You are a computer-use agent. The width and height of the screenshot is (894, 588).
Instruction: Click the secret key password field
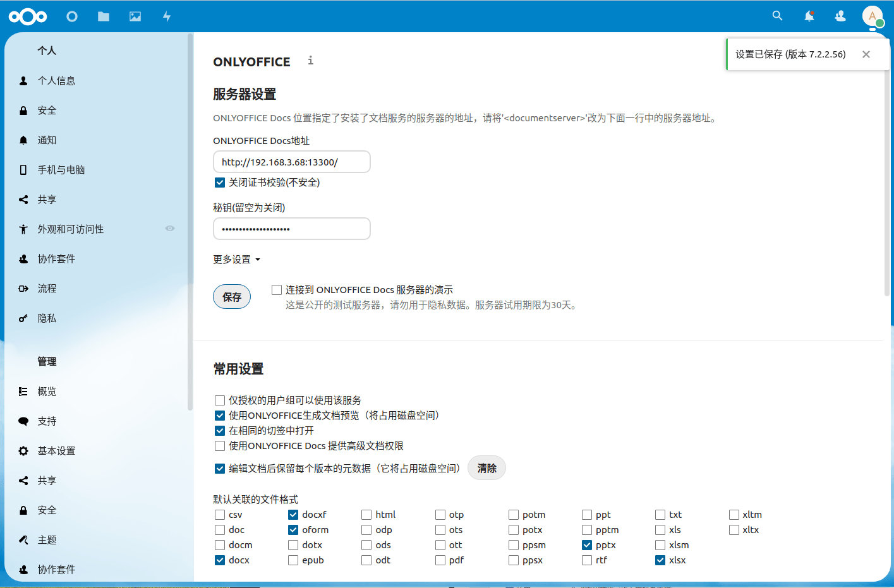(x=292, y=229)
